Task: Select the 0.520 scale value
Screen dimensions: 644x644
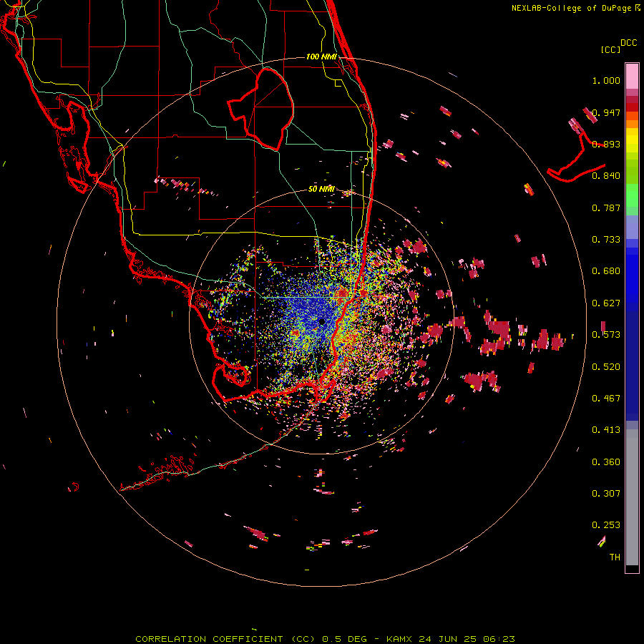Action: coord(606,367)
